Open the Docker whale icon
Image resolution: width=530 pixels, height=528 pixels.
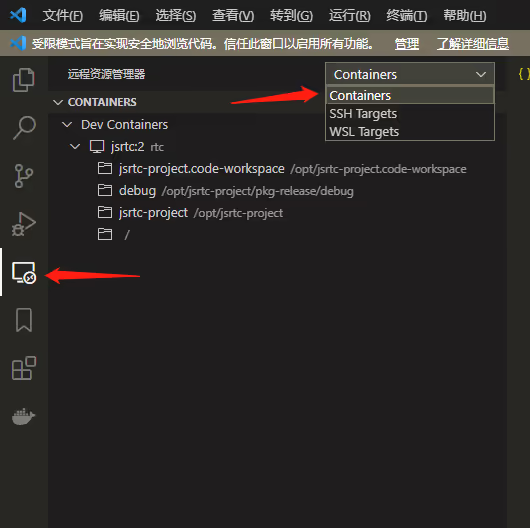point(23,416)
